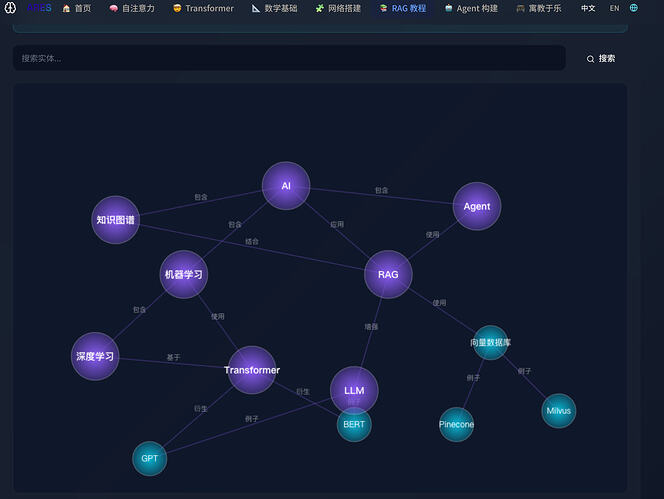Image resolution: width=664 pixels, height=499 pixels.
Task: Select the AI node in the graph
Action: (286, 186)
